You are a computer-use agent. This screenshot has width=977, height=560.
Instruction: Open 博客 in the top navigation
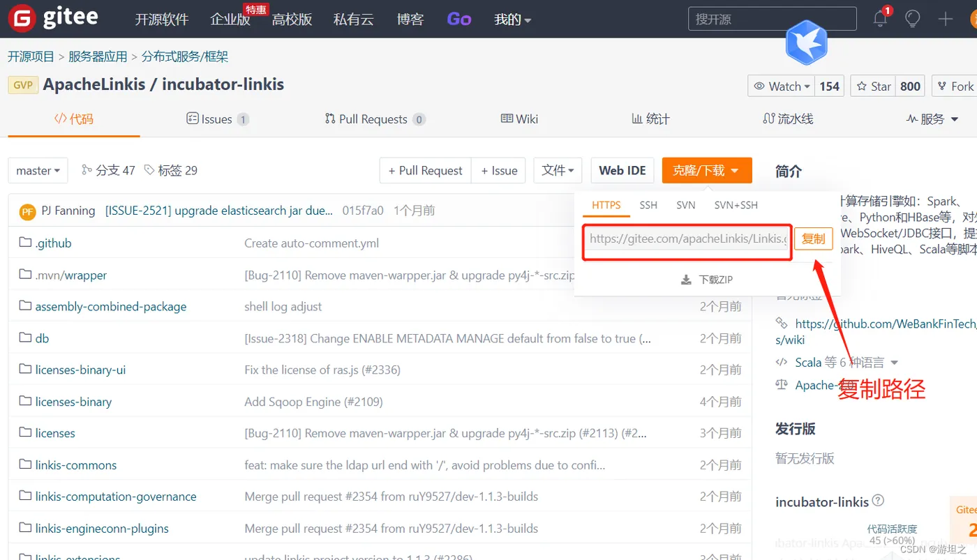coord(410,20)
